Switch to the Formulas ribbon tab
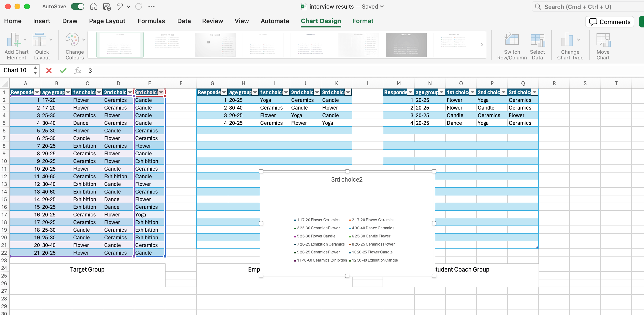The image size is (644, 315). pos(151,21)
